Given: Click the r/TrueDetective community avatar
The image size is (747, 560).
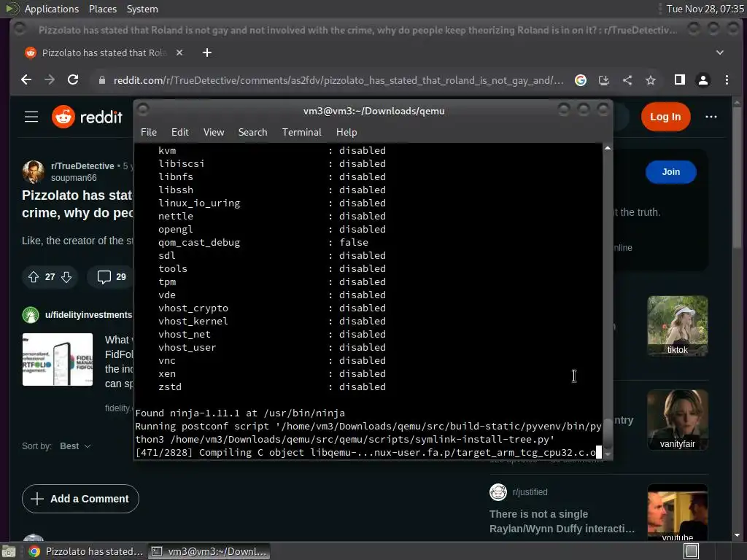Looking at the screenshot, I should click(x=34, y=171).
